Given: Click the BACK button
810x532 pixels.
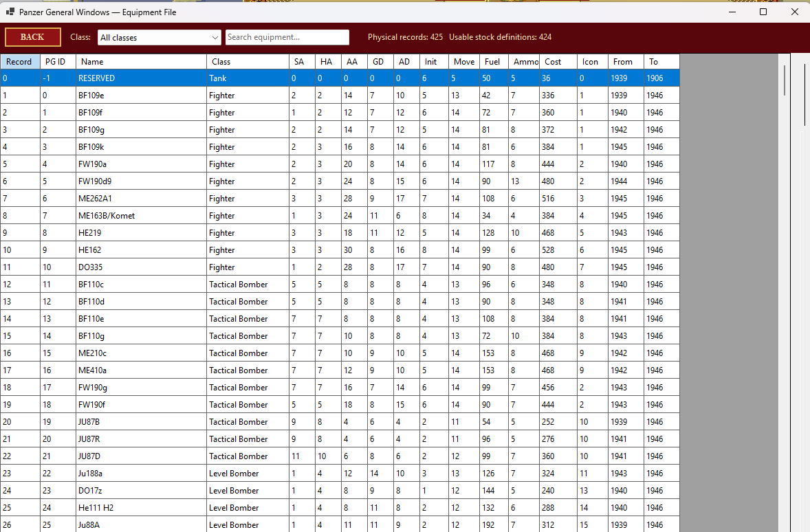Looking at the screenshot, I should point(32,37).
